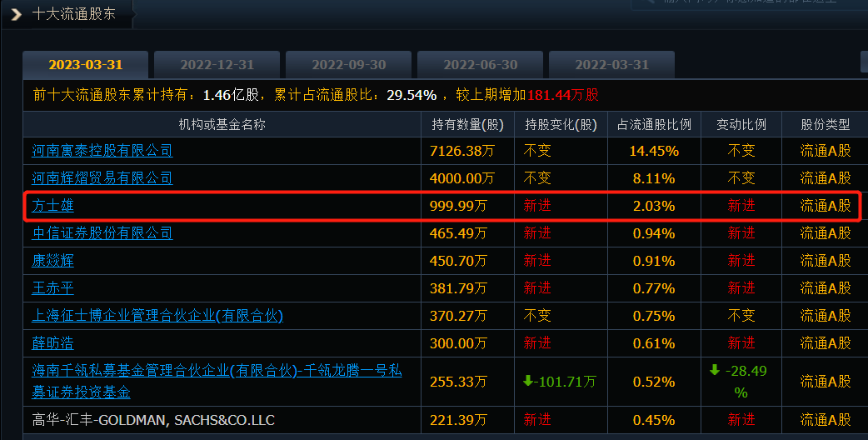Open the 2022-09-30 report tab

[349, 65]
